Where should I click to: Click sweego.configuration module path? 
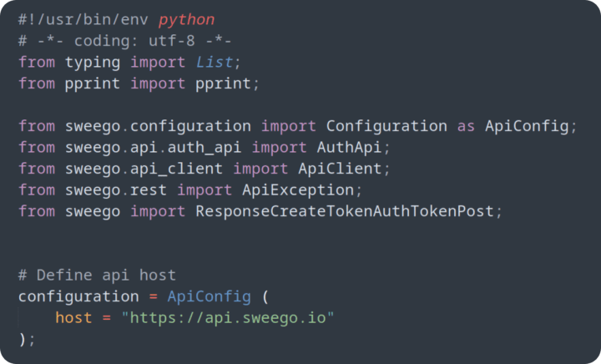coord(158,126)
